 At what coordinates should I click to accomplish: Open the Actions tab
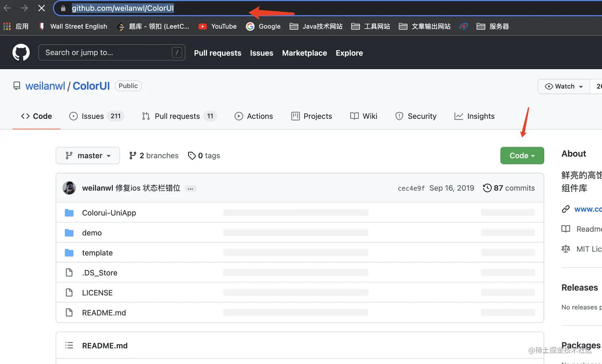tap(254, 116)
